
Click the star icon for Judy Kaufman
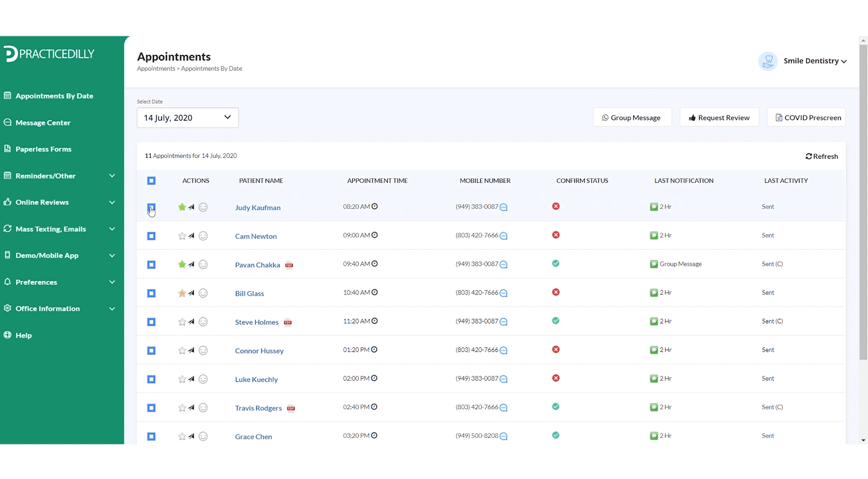(182, 207)
